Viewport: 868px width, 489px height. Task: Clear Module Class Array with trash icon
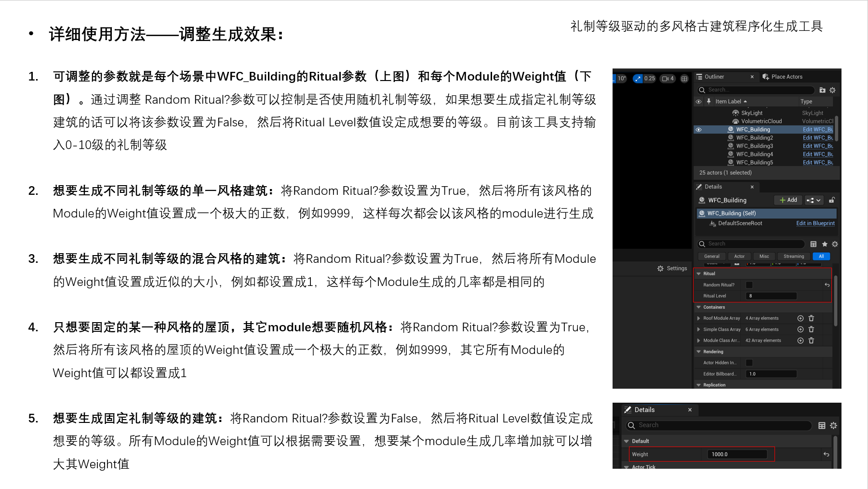coord(811,340)
